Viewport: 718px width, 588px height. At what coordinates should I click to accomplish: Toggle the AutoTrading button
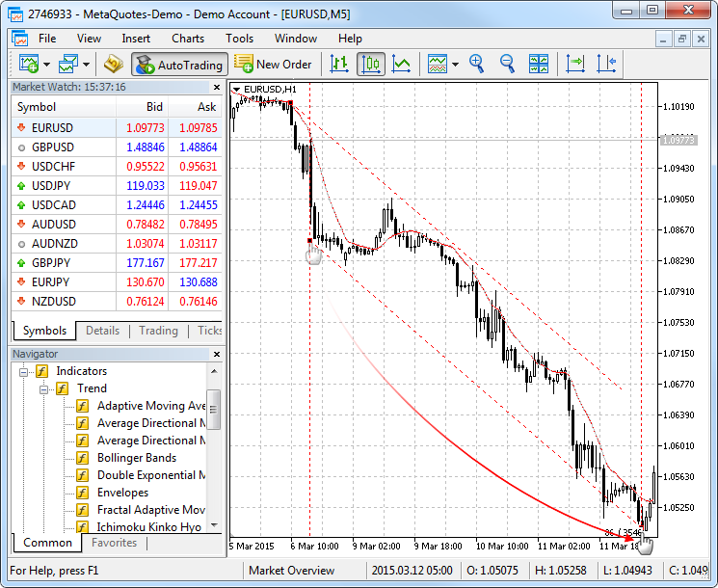click(x=180, y=65)
